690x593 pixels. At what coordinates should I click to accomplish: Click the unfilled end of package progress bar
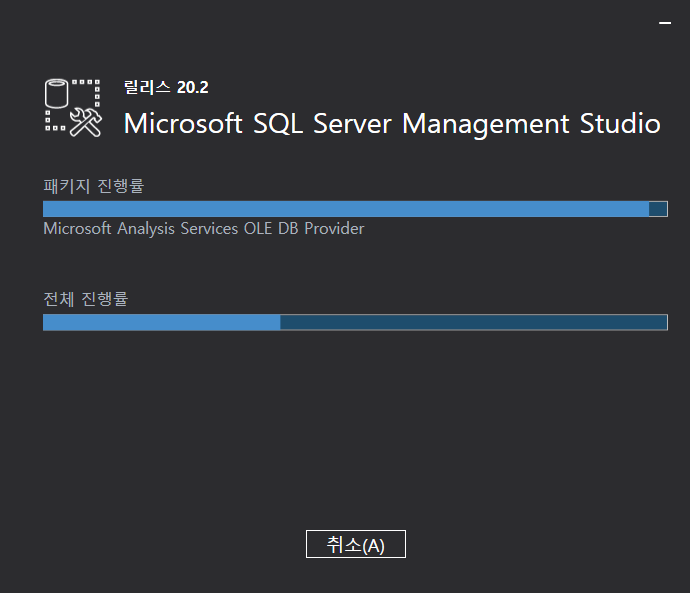[x=658, y=209]
